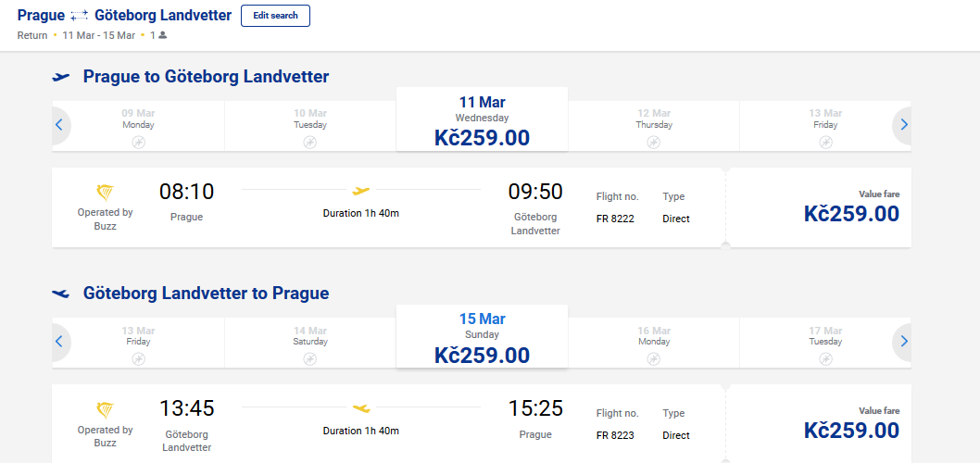Viewport: 980px width, 463px height.
Task: Show earlier outbound dates with left arrow
Action: click(59, 125)
